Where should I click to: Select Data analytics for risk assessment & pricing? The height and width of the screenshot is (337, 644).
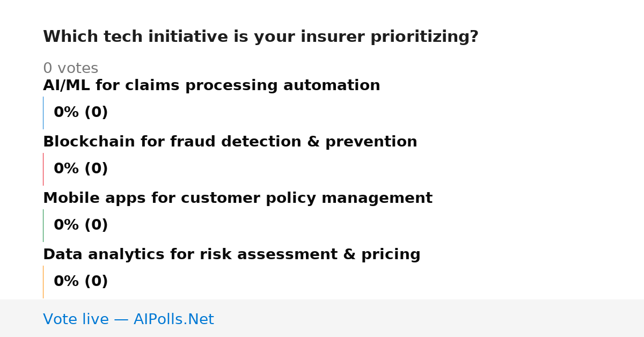(x=231, y=255)
